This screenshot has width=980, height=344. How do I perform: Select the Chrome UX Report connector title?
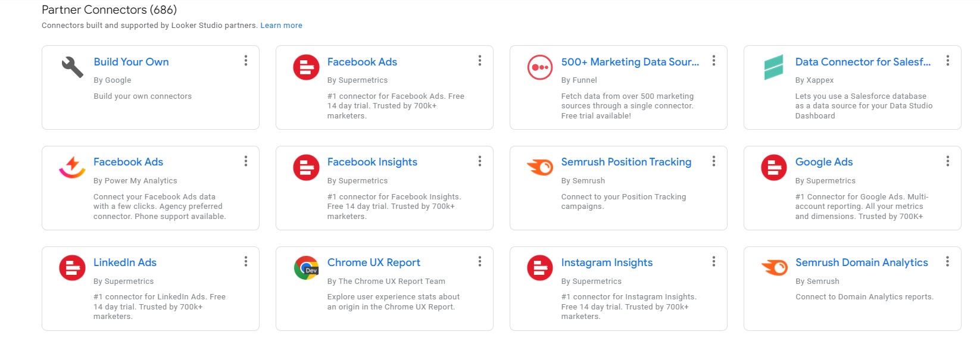pyautogui.click(x=374, y=262)
